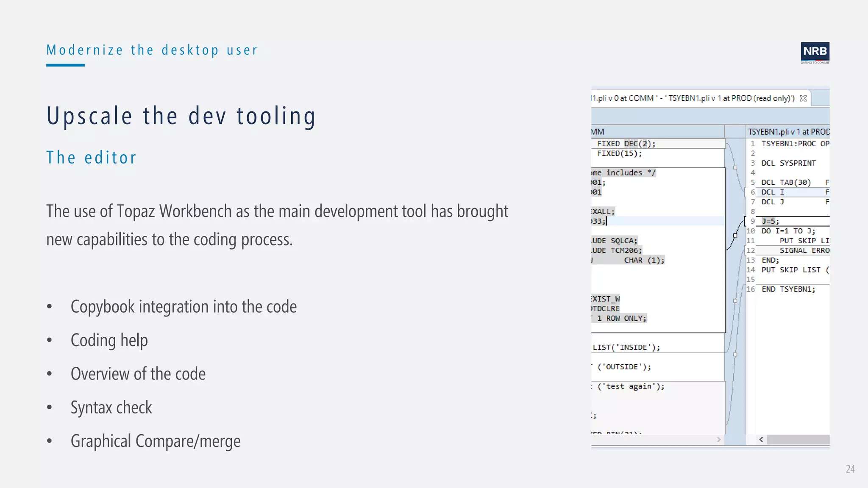868x488 pixels.
Task: Close the TSYEBN1.pli compare editor tab
Action: pos(803,98)
